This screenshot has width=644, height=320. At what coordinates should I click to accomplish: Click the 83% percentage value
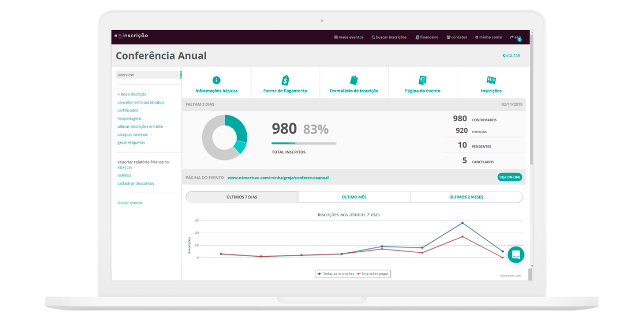pos(316,129)
